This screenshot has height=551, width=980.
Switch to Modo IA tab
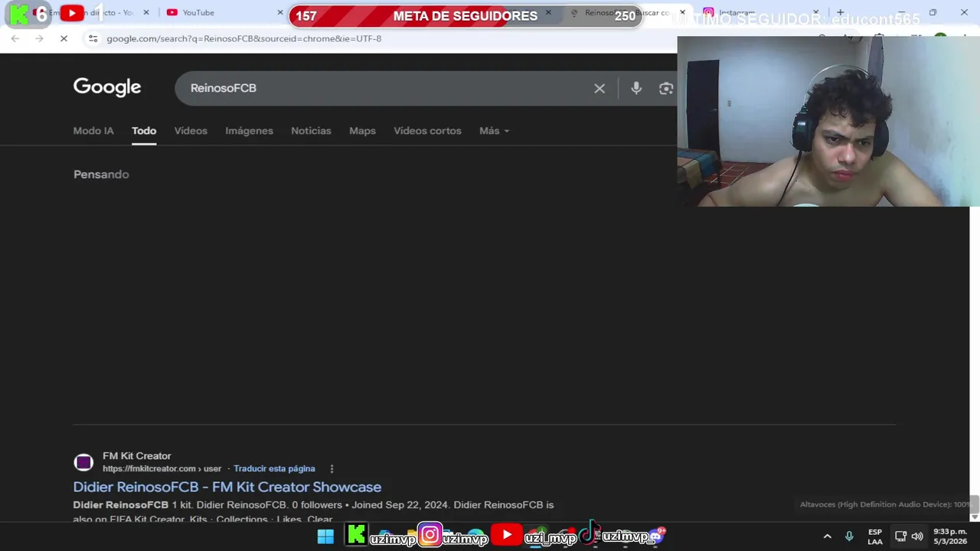coord(93,131)
